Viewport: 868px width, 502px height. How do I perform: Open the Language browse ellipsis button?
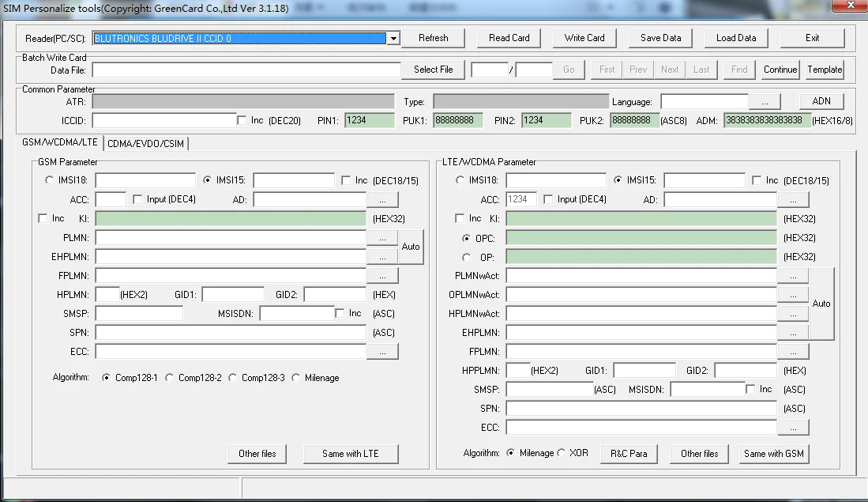click(765, 102)
